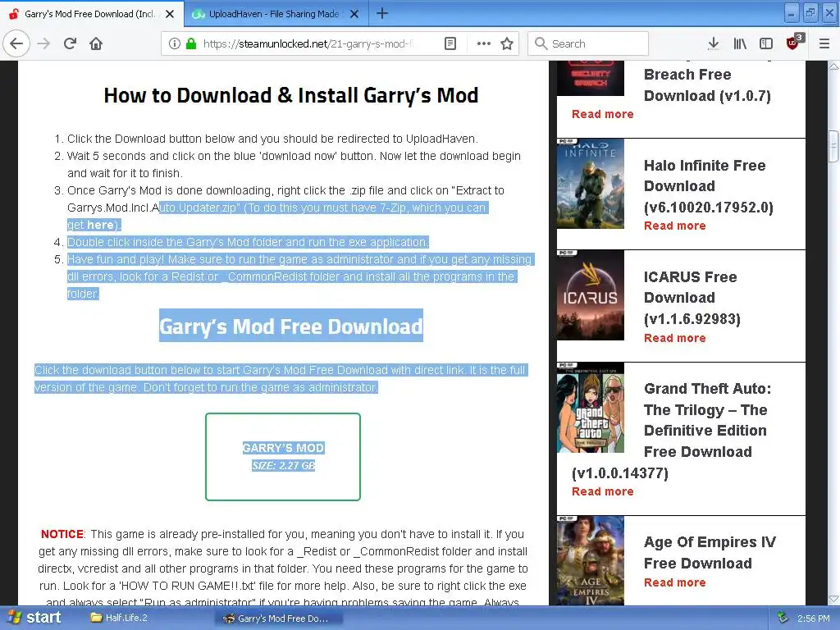840x630 pixels.
Task: Open Age Of Empires IV Free Download link
Action: point(710,553)
